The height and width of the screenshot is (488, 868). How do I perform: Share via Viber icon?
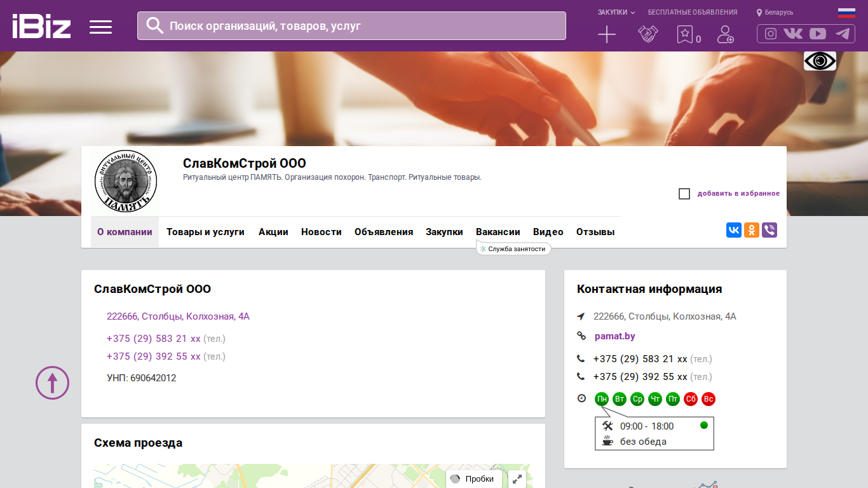point(770,230)
